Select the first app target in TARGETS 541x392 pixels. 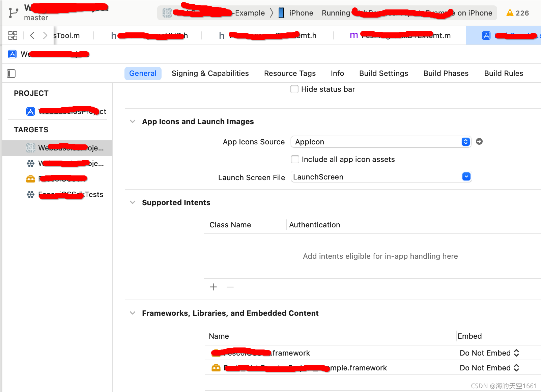[x=57, y=148]
